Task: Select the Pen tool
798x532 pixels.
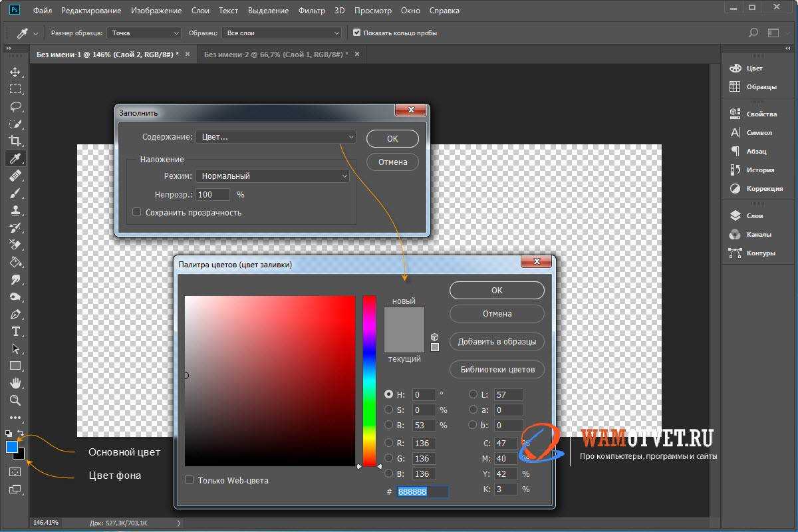Action: pyautogui.click(x=15, y=314)
